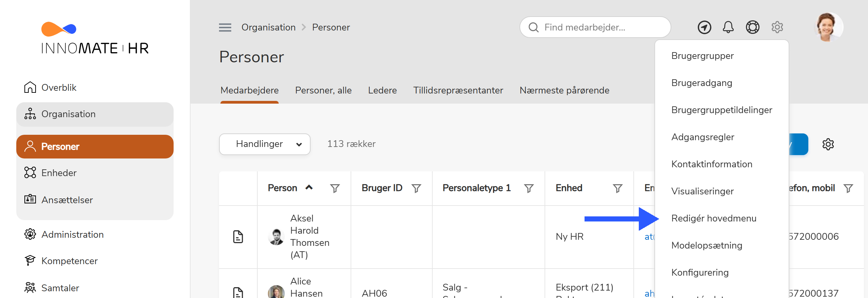The image size is (868, 298).
Task: Click the Personer breadcrumb
Action: click(331, 27)
